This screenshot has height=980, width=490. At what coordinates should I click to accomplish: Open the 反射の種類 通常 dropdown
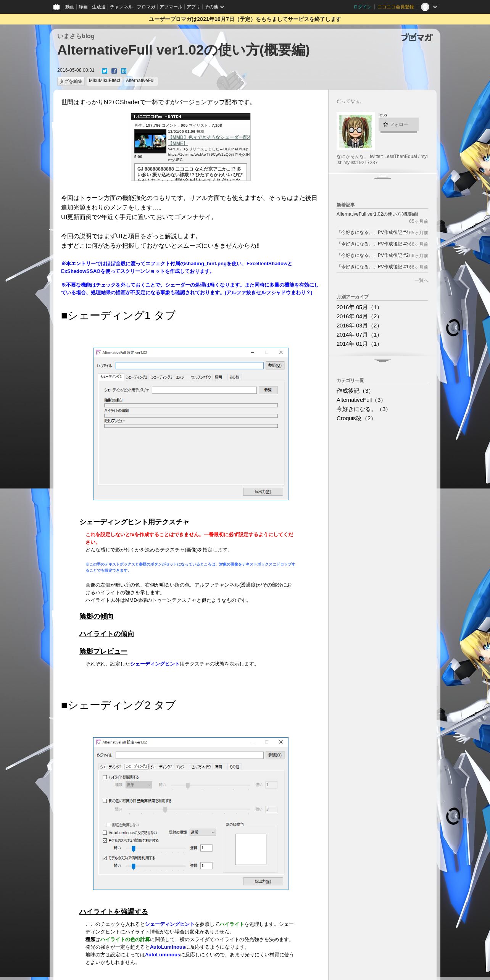pyautogui.click(x=203, y=832)
